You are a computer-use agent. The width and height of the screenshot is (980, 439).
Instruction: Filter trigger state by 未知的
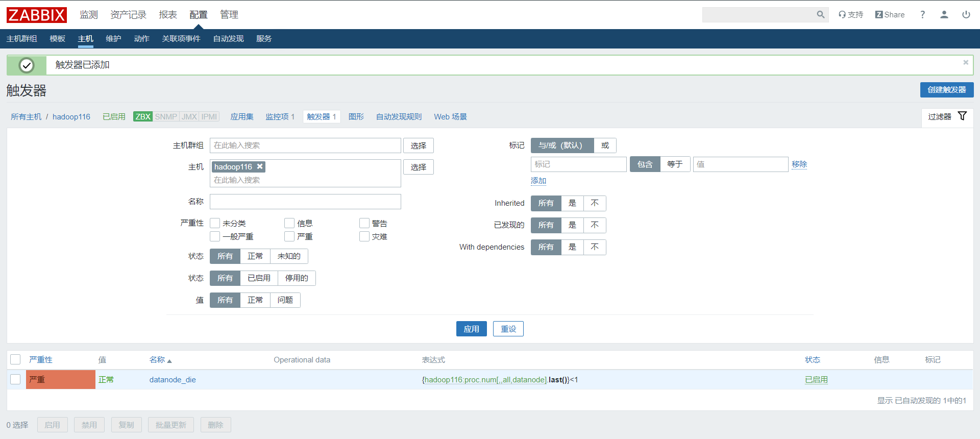289,256
